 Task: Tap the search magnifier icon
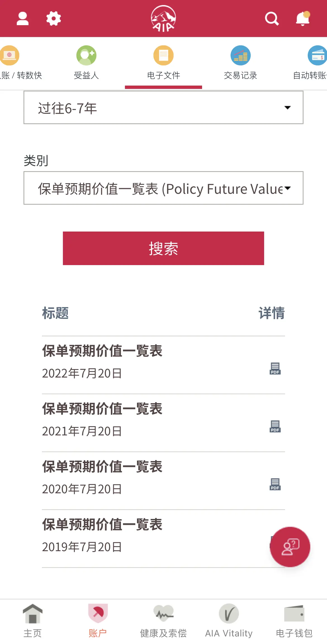tap(272, 18)
